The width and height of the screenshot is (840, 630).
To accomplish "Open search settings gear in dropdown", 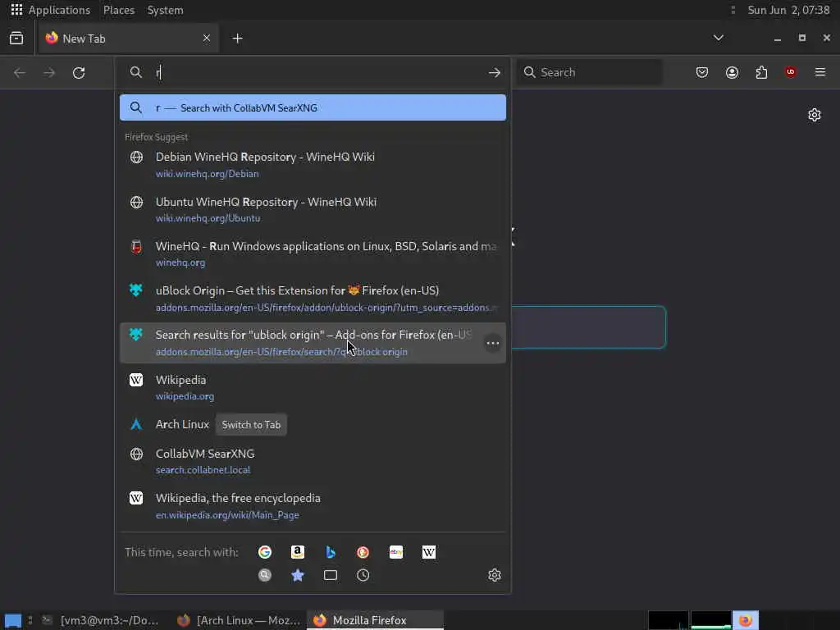I will [495, 575].
